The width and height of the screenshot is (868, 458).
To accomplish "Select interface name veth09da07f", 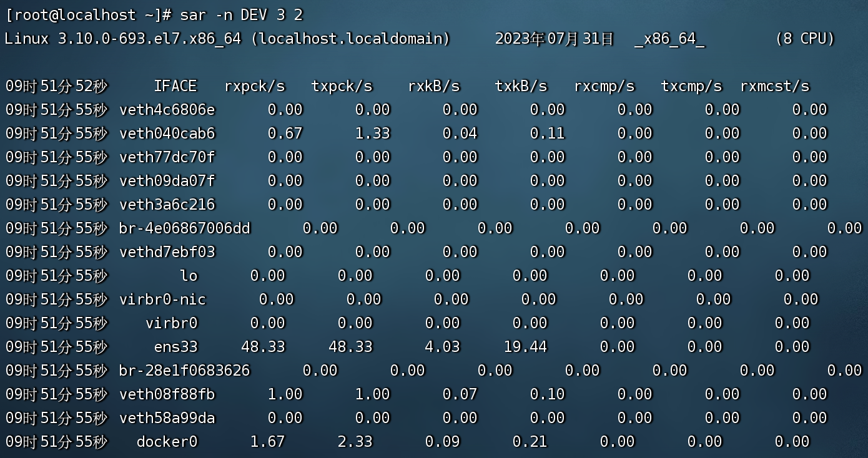I will tap(167, 181).
